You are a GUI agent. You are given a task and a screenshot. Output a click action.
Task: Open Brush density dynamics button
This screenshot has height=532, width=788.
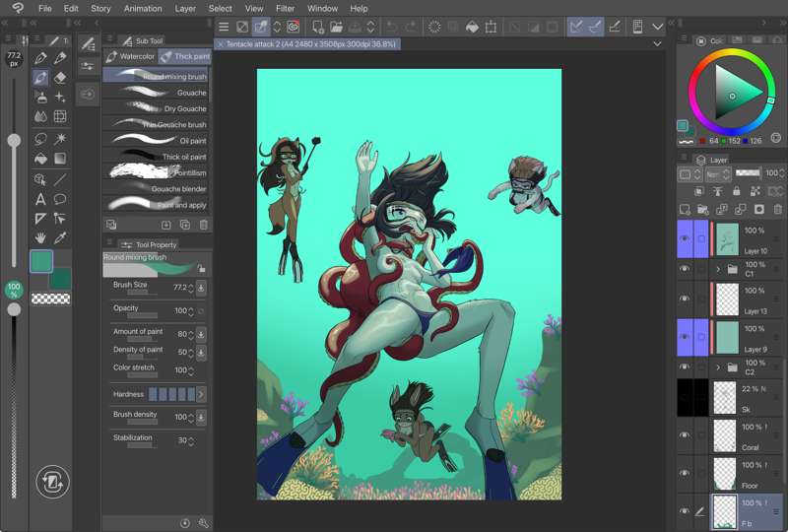pyautogui.click(x=201, y=417)
